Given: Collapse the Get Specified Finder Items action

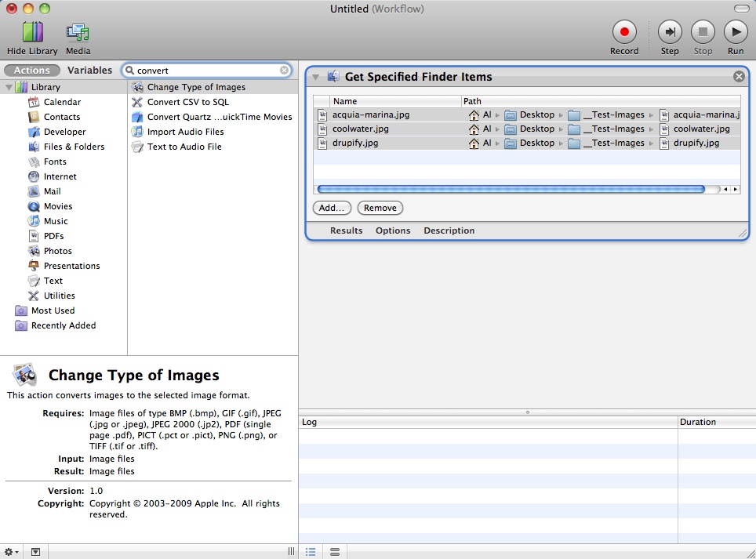Looking at the screenshot, I should 316,77.
